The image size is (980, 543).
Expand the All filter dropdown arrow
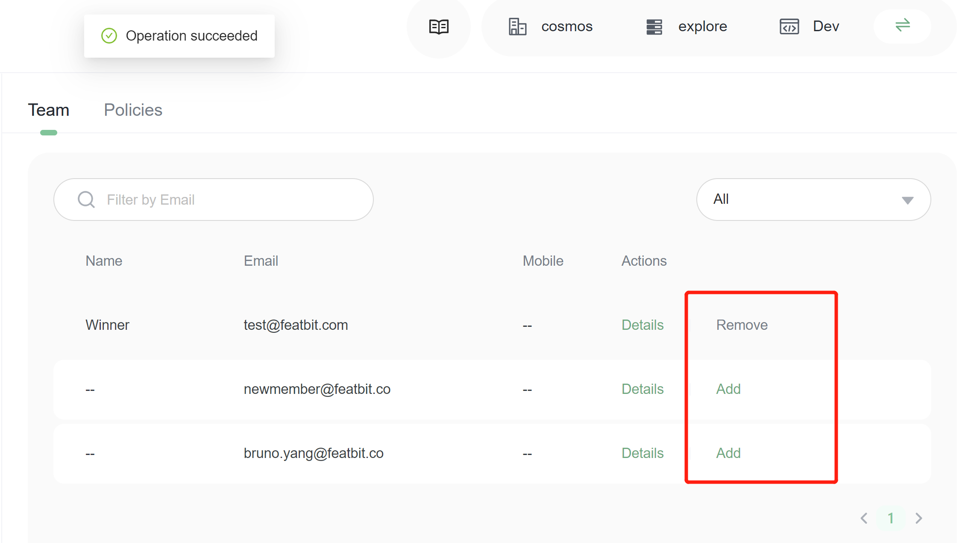(907, 200)
